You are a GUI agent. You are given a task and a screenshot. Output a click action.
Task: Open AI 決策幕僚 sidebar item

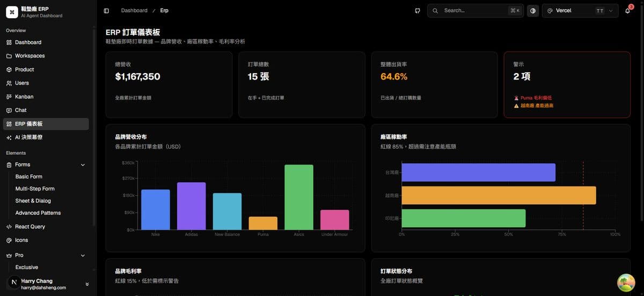pyautogui.click(x=47, y=138)
